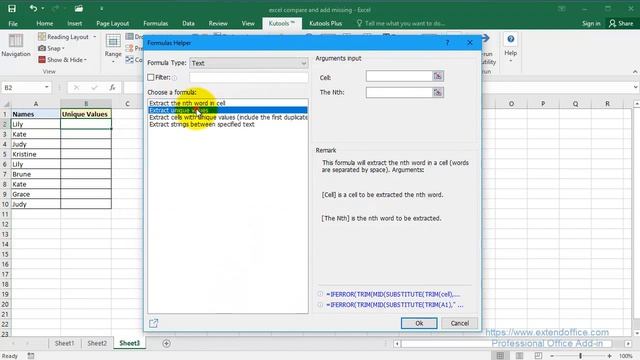Click the Cell range selector icon
The image size is (640, 360).
tap(438, 76)
